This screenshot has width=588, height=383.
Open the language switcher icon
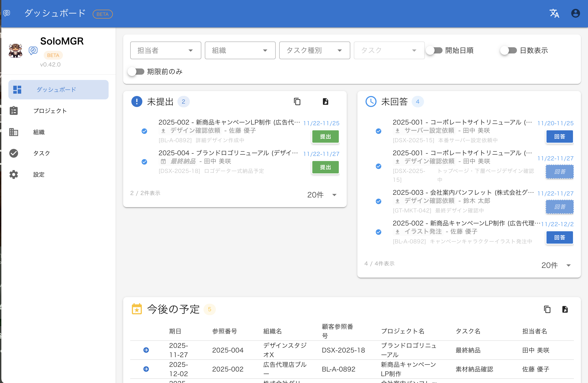[x=555, y=13]
